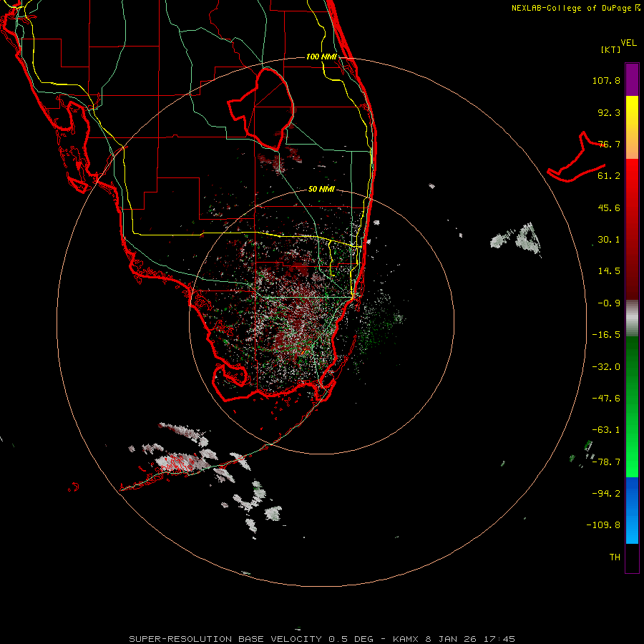Click the -16.5 velocity scale value
644x644 pixels.
tap(606, 335)
